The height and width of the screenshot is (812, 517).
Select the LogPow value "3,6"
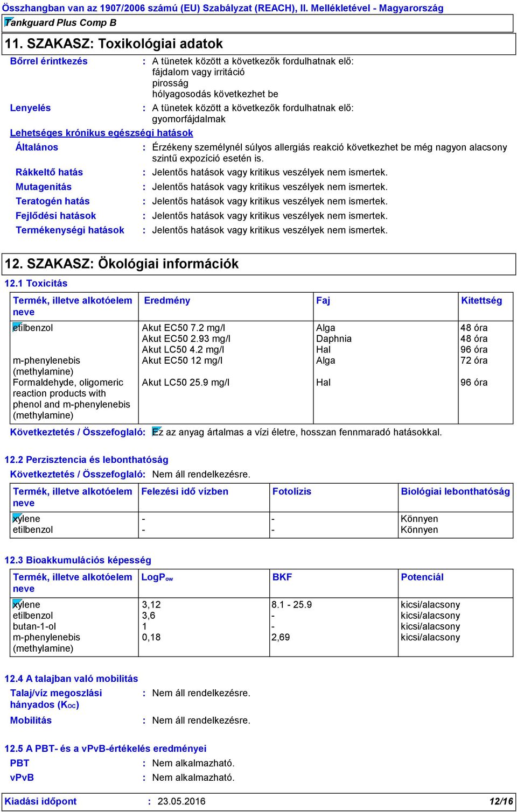[149, 616]
